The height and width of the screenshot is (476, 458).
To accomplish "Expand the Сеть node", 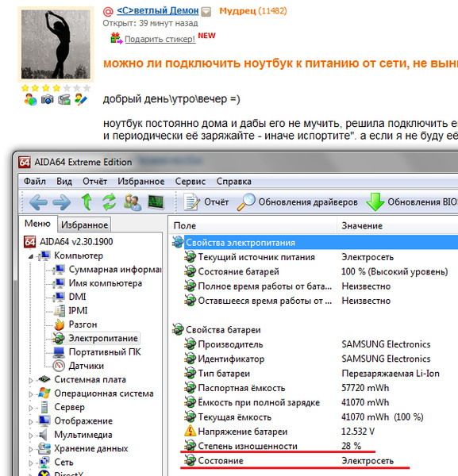I will tap(31, 463).
